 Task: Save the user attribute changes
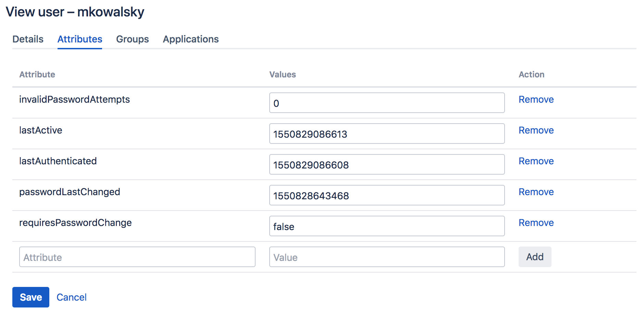pos(31,297)
